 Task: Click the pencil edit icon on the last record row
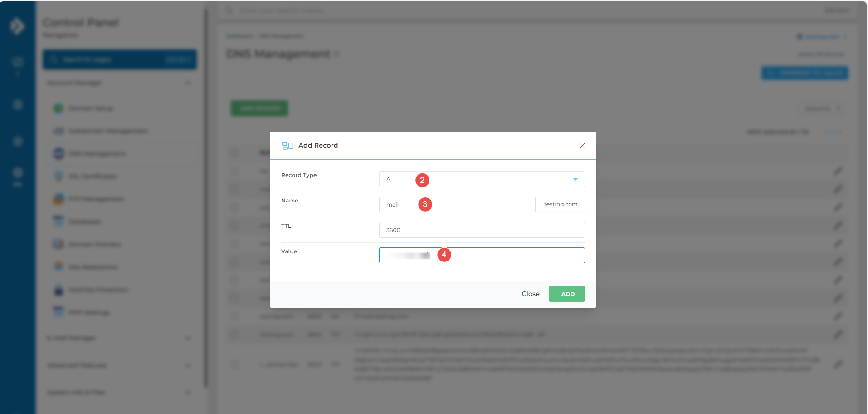tap(838, 364)
